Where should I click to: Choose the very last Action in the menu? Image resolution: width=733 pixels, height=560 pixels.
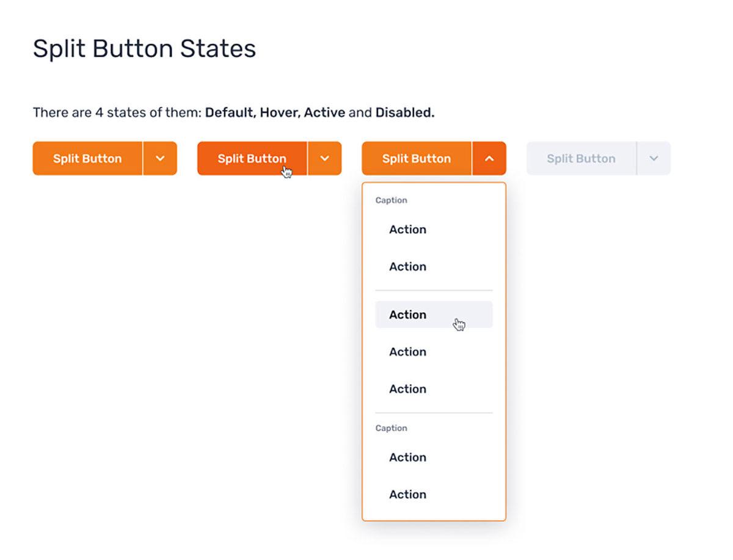pyautogui.click(x=407, y=495)
